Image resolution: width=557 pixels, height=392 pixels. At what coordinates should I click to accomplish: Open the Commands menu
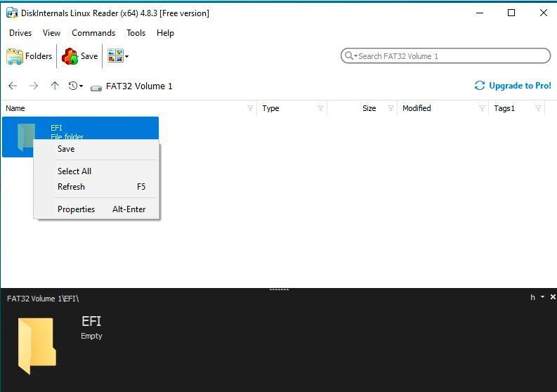93,33
